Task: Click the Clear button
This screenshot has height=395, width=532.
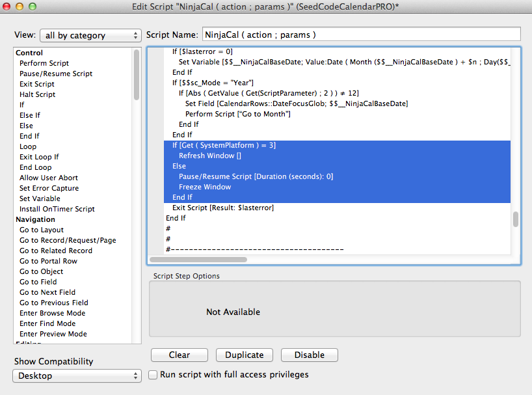Action: (x=180, y=355)
